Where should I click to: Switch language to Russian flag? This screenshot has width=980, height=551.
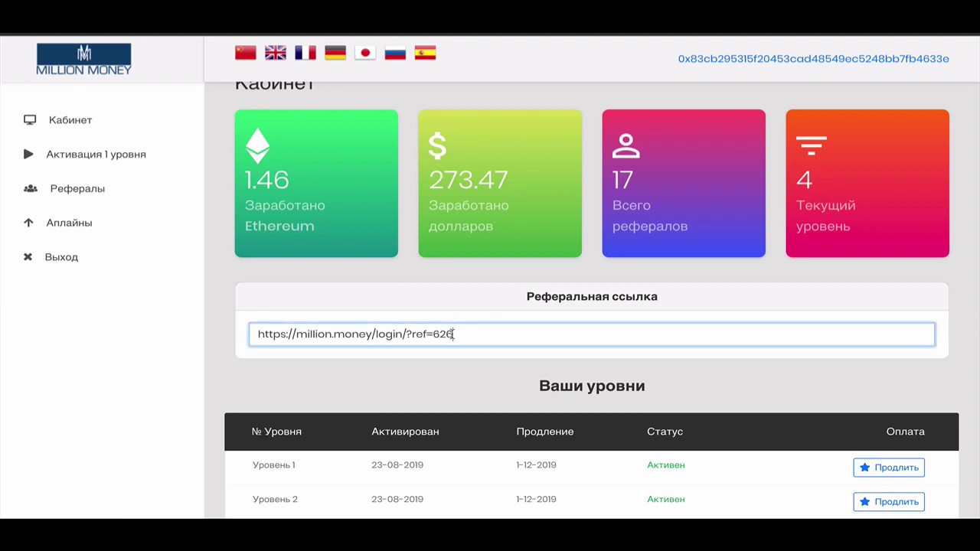[x=395, y=53]
